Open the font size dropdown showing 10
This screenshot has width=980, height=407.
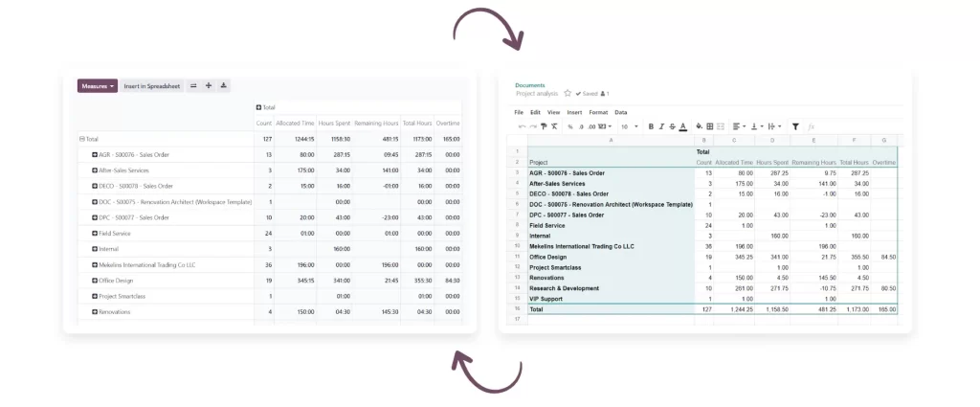(627, 126)
